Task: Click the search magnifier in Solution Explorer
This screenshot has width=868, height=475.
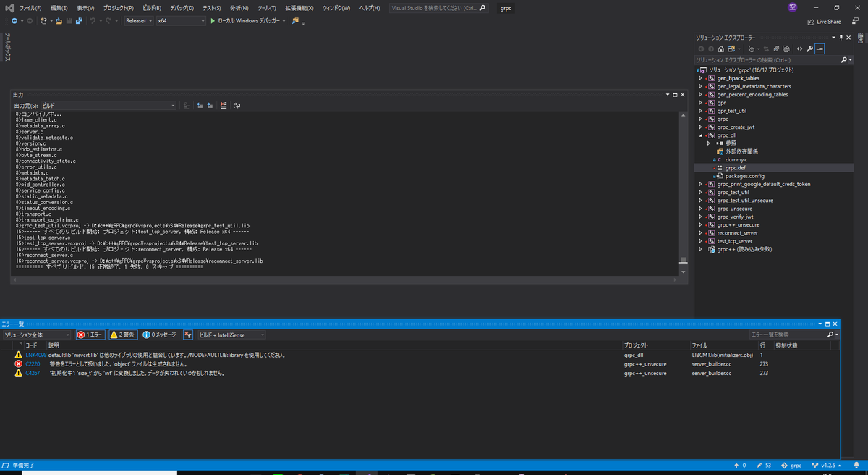Action: (x=844, y=60)
